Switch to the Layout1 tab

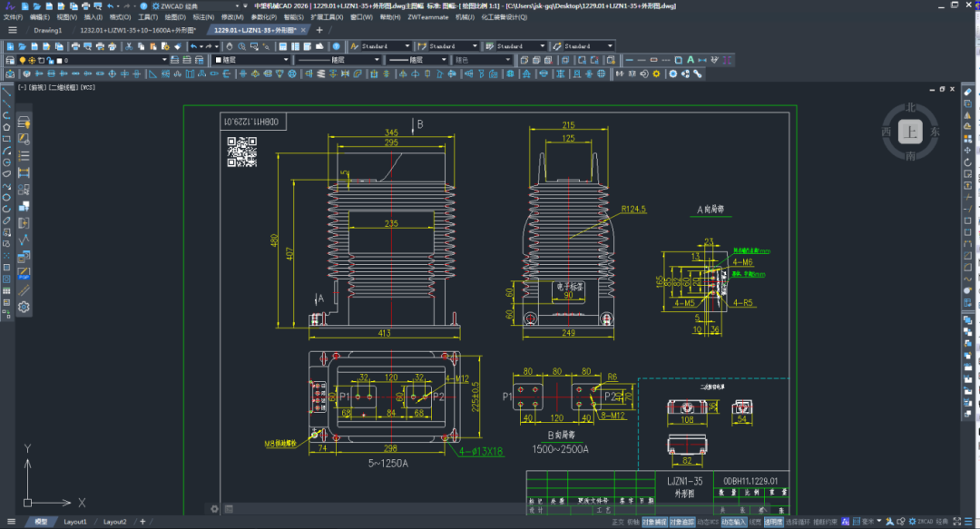coord(75,522)
